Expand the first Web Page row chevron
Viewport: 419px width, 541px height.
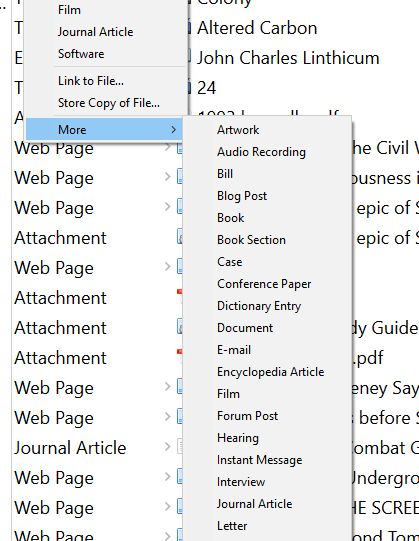(168, 147)
